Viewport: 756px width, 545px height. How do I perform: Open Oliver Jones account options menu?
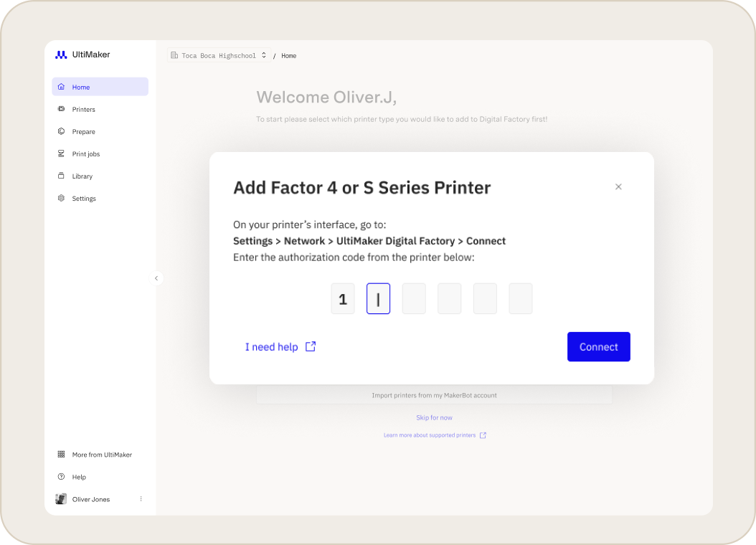click(x=141, y=499)
